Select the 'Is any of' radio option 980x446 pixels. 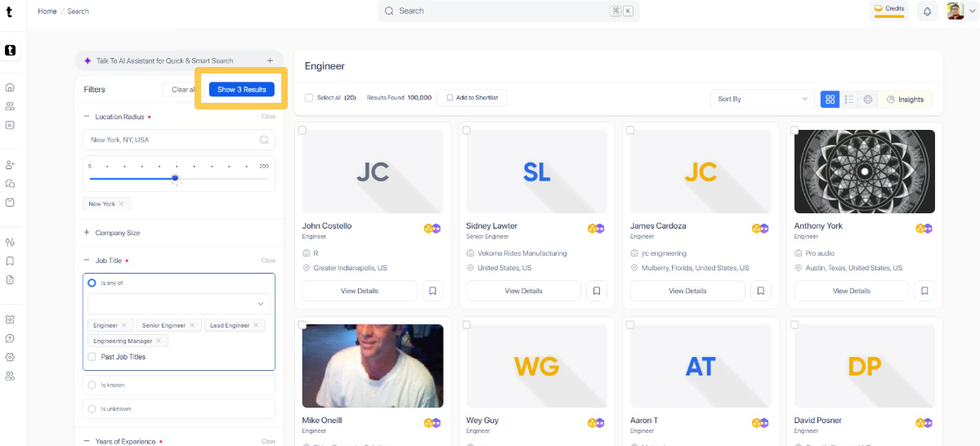click(92, 283)
